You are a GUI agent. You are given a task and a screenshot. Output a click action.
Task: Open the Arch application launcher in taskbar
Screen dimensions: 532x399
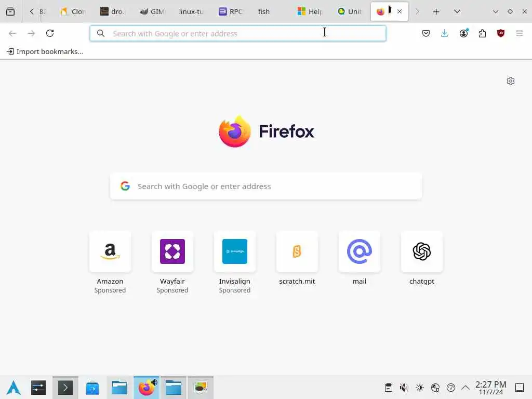pyautogui.click(x=14, y=388)
